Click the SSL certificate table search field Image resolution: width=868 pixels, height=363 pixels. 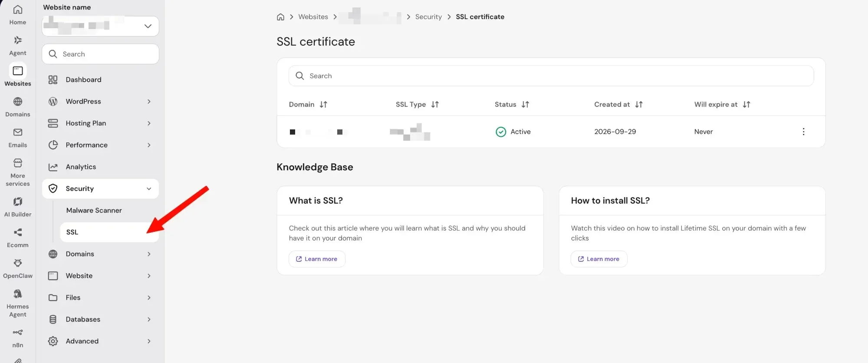[x=551, y=76]
